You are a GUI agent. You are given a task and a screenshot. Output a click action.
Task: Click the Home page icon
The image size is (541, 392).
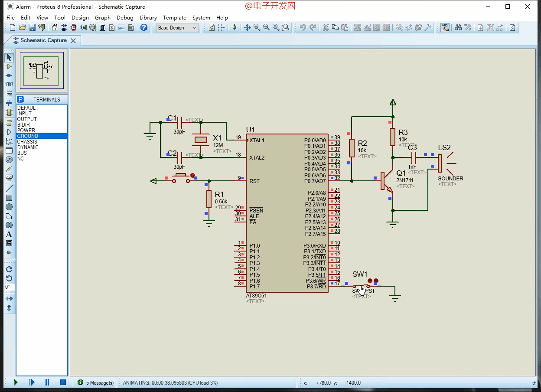point(55,27)
